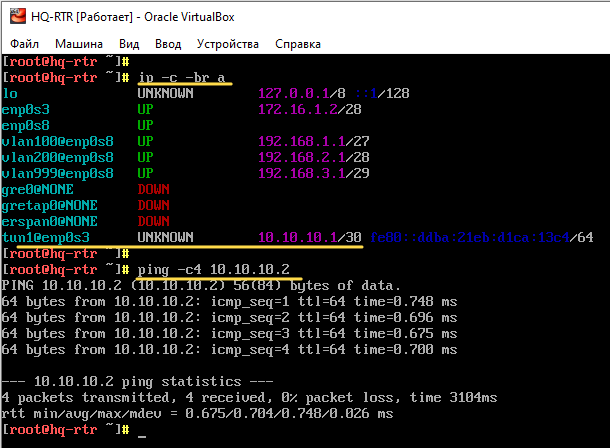Click the red DOWN status of erspan0
This screenshot has height=448, width=610.
(x=153, y=221)
